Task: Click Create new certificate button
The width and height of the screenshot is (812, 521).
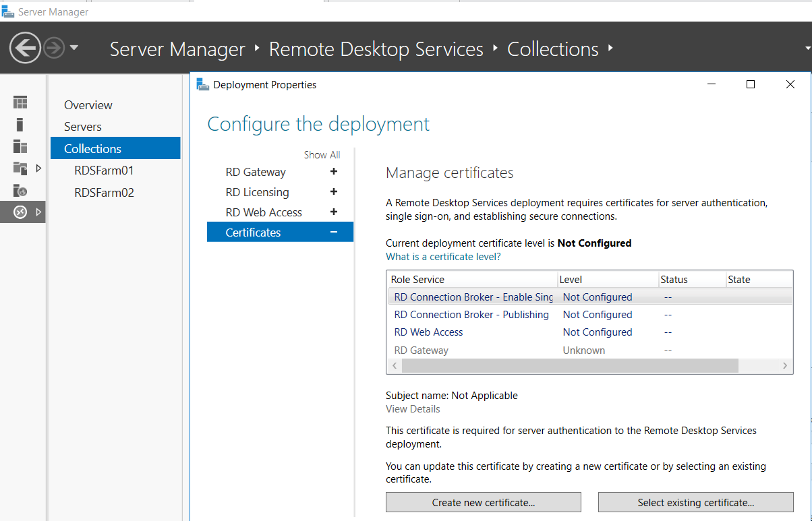Action: [484, 503]
